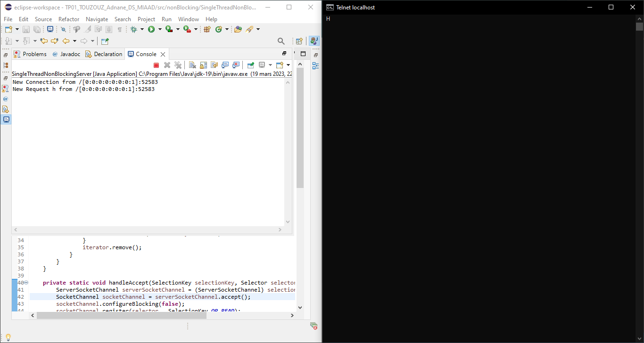Click the iterator.remove() code line
The width and height of the screenshot is (644, 343).
(x=112, y=247)
